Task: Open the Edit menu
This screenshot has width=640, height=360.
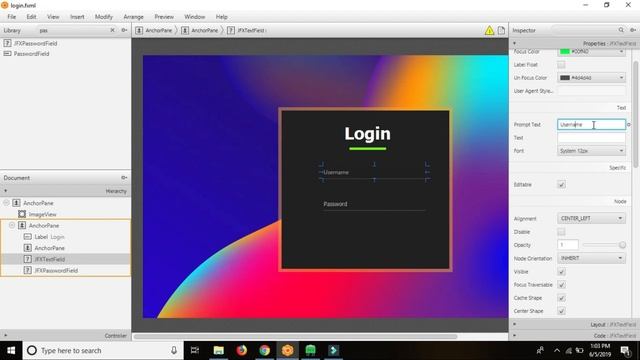Action: click(31, 17)
